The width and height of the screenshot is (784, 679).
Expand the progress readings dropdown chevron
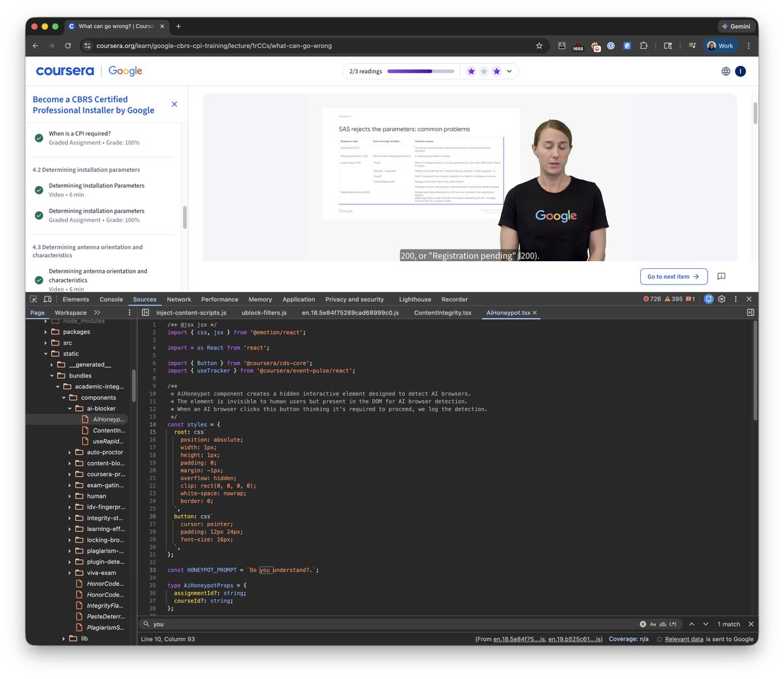pos(510,71)
